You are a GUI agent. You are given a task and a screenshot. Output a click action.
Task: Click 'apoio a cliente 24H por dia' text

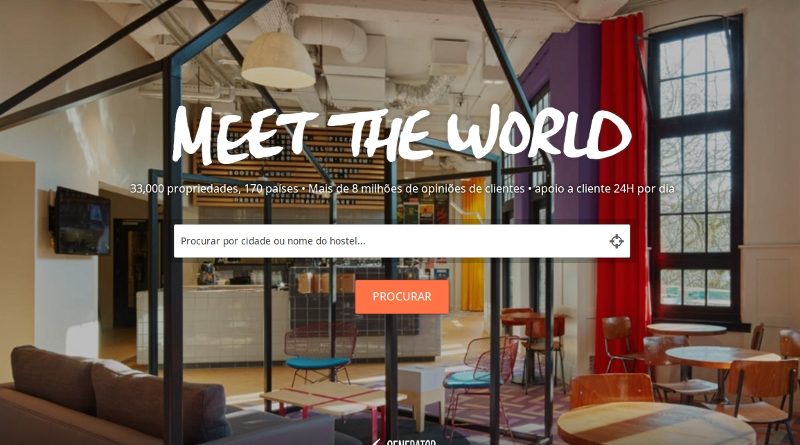click(x=604, y=189)
